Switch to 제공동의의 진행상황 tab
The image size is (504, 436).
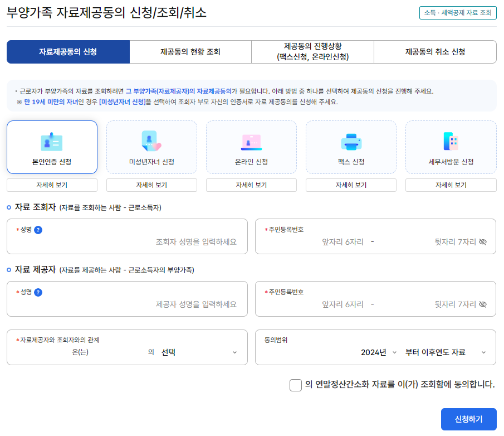tap(312, 51)
